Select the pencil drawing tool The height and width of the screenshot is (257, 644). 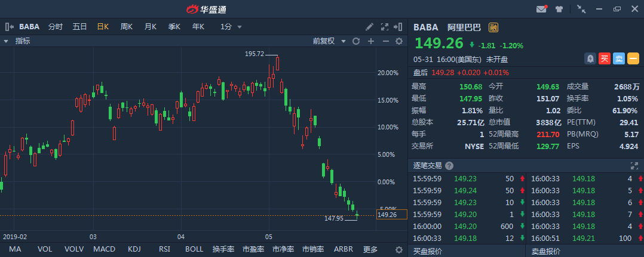tap(370, 27)
